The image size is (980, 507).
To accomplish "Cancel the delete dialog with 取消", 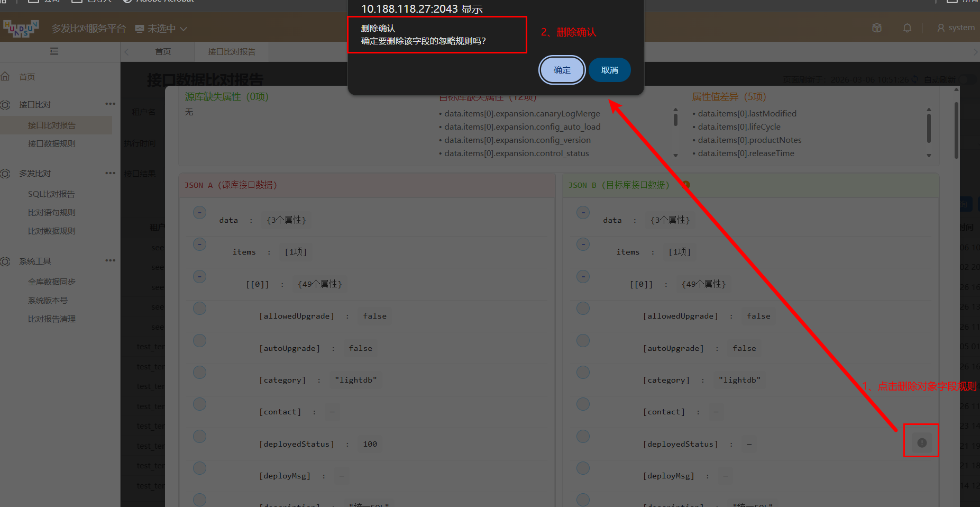I will pyautogui.click(x=609, y=70).
